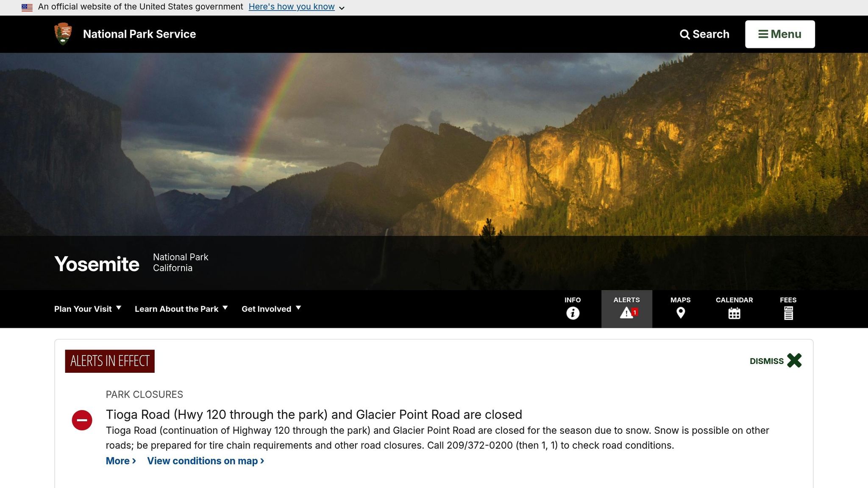
Task: Expand the Get Involved menu
Action: point(271,309)
